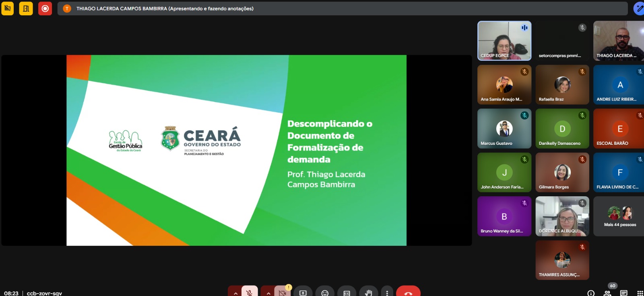Open more options three-dot menu
Viewport: 644px width, 296px height.
[x=387, y=293]
